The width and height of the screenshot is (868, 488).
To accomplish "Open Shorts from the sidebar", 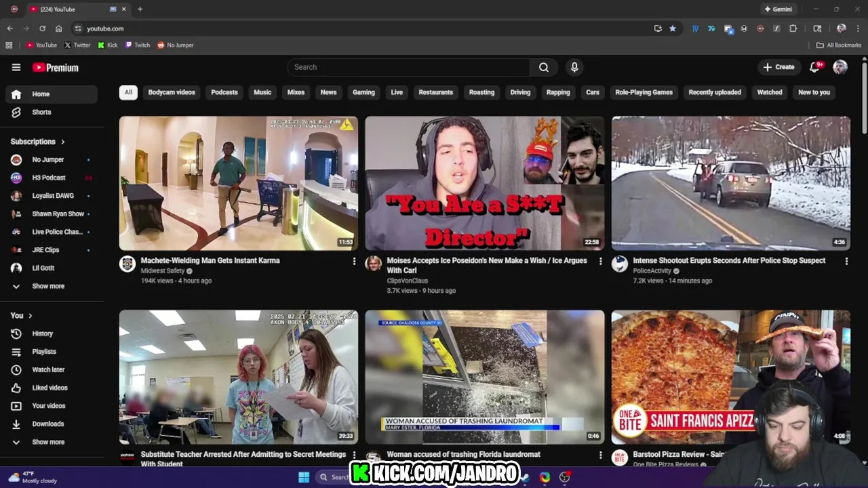I will point(52,112).
